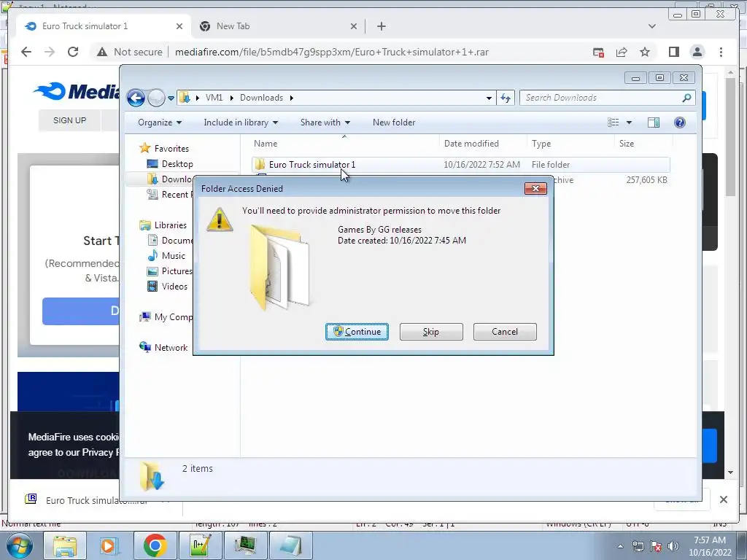
Task: Close the Euro Truck simulator 1 tab
Action: click(x=179, y=26)
